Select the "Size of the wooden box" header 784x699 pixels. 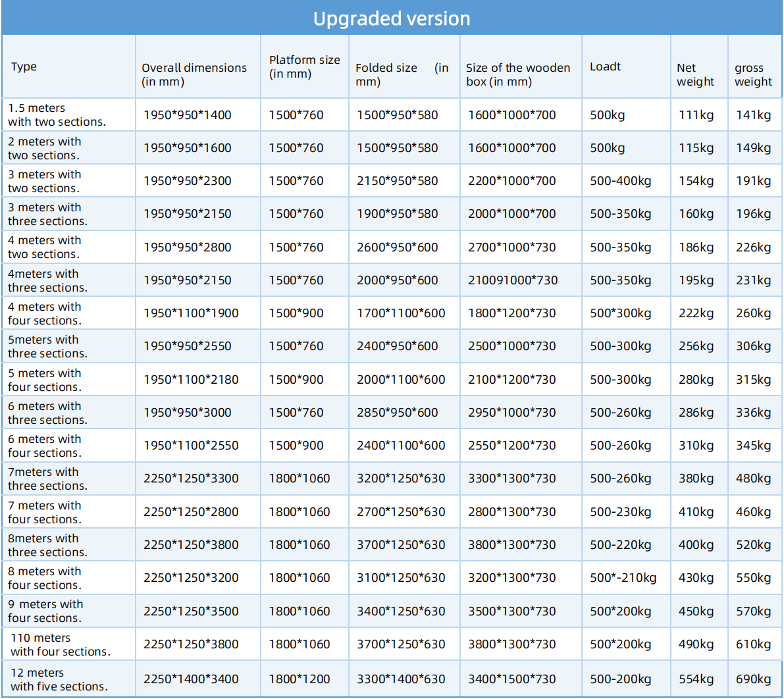point(518,74)
